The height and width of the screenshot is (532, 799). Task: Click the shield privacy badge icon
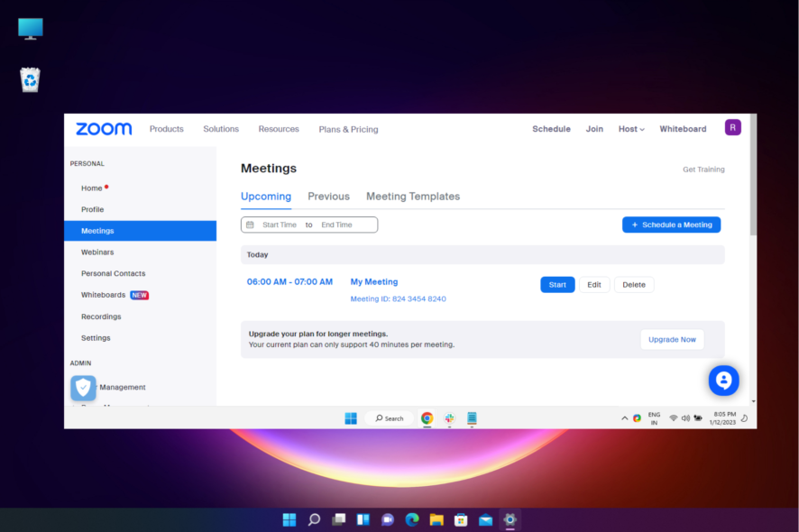(83, 388)
